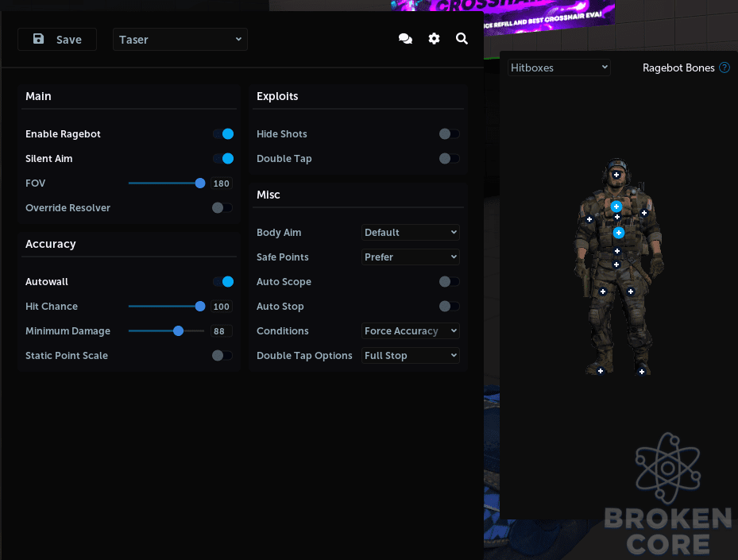Enable the Static Point Scale toggle
This screenshot has height=560, width=738.
coord(222,355)
